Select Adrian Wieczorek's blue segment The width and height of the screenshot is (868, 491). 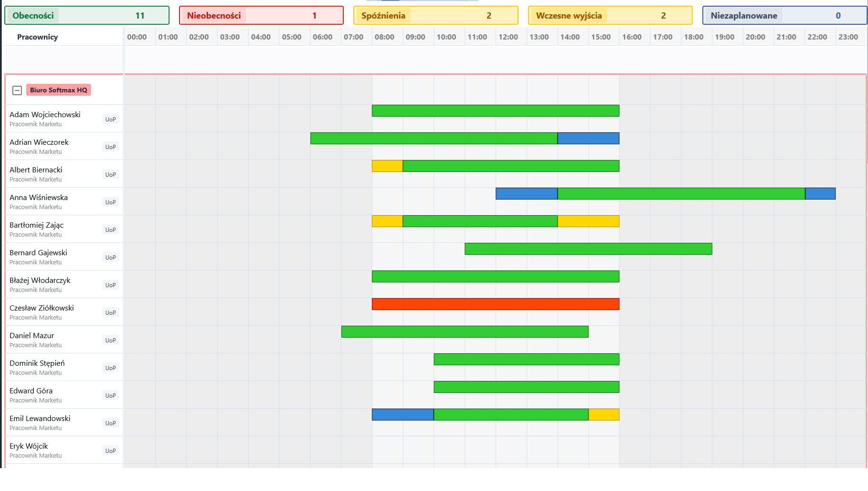click(x=589, y=138)
